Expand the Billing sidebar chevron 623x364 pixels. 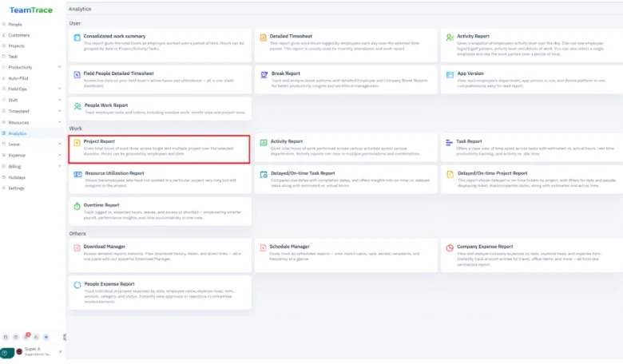point(60,166)
